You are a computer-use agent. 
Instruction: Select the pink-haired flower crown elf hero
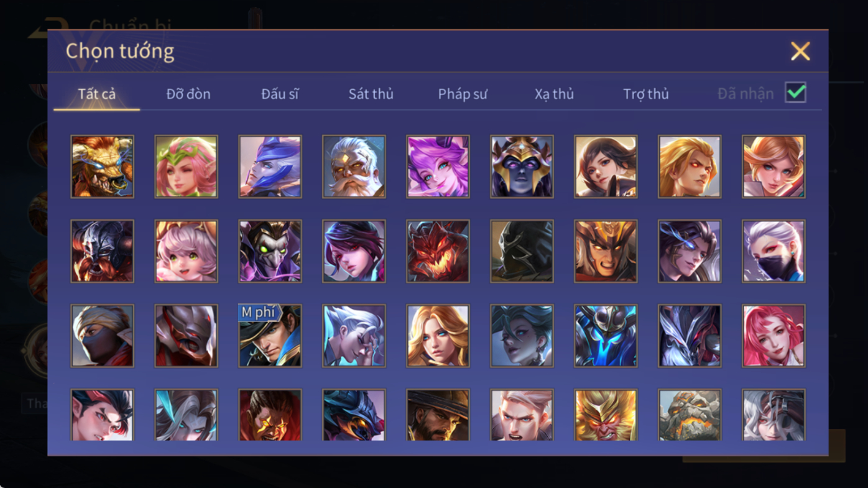pyautogui.click(x=186, y=167)
